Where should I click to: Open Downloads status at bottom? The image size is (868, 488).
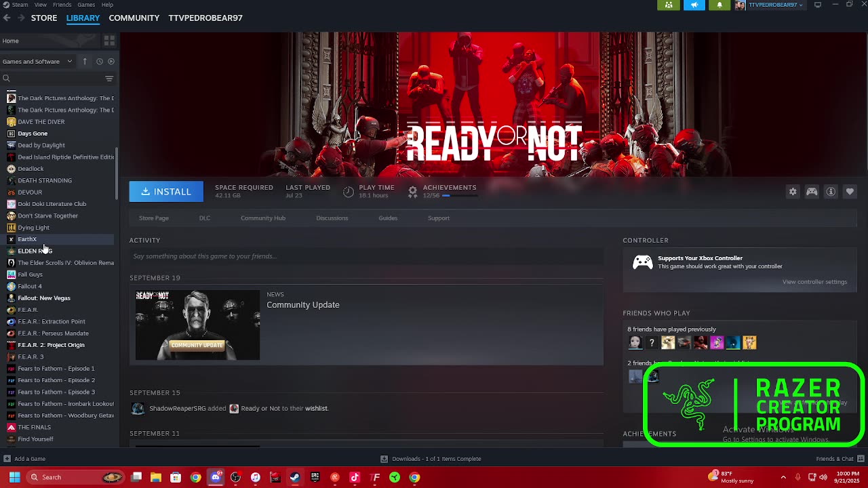431,459
